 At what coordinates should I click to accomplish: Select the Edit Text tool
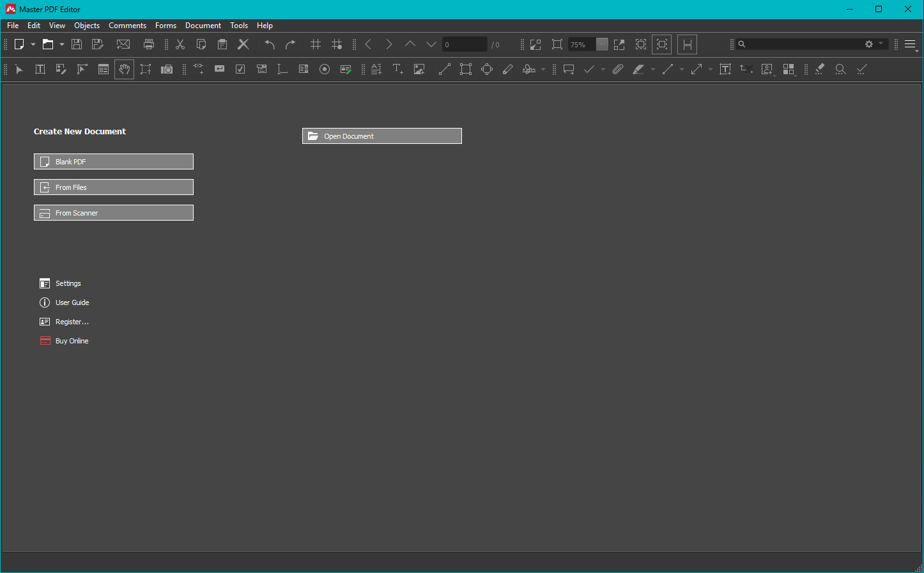click(40, 69)
